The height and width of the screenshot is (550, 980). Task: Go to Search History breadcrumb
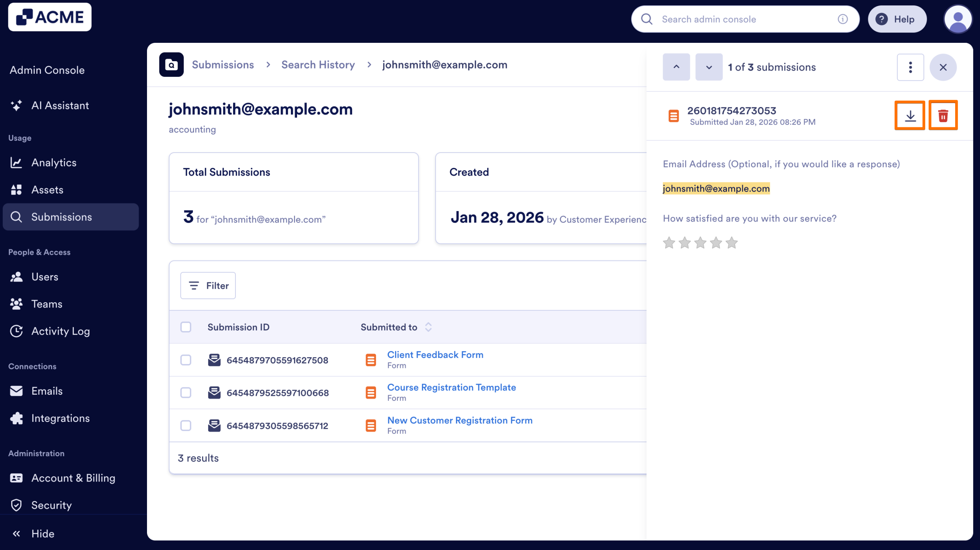coord(318,64)
